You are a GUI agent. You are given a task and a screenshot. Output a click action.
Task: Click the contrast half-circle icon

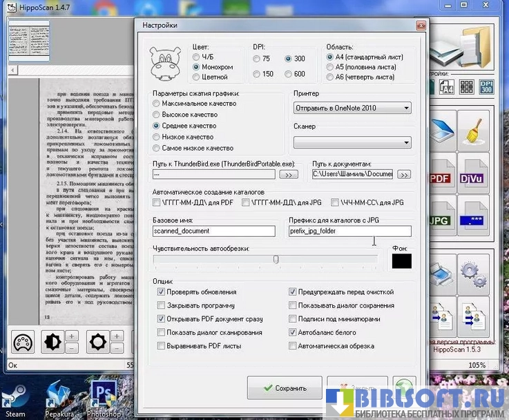[x=52, y=343]
